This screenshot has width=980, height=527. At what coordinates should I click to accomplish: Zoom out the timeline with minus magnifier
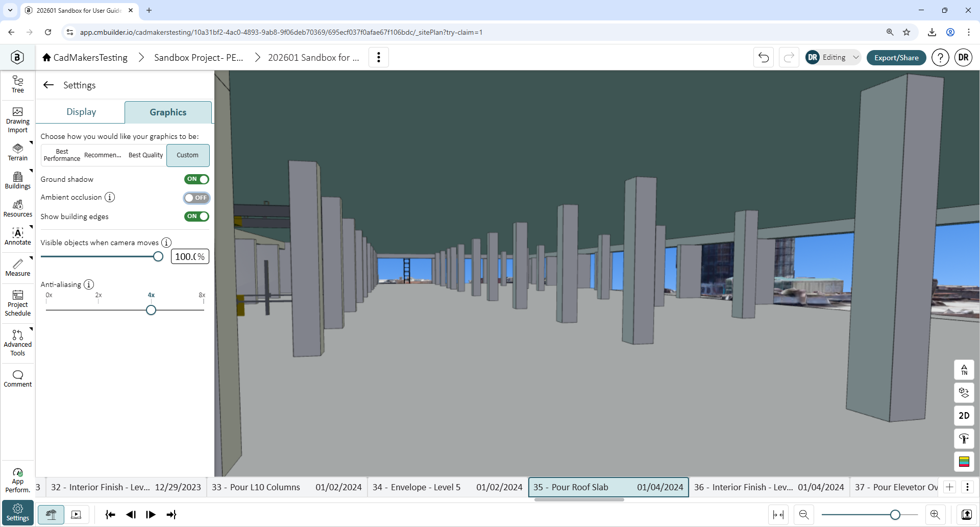[804, 515]
